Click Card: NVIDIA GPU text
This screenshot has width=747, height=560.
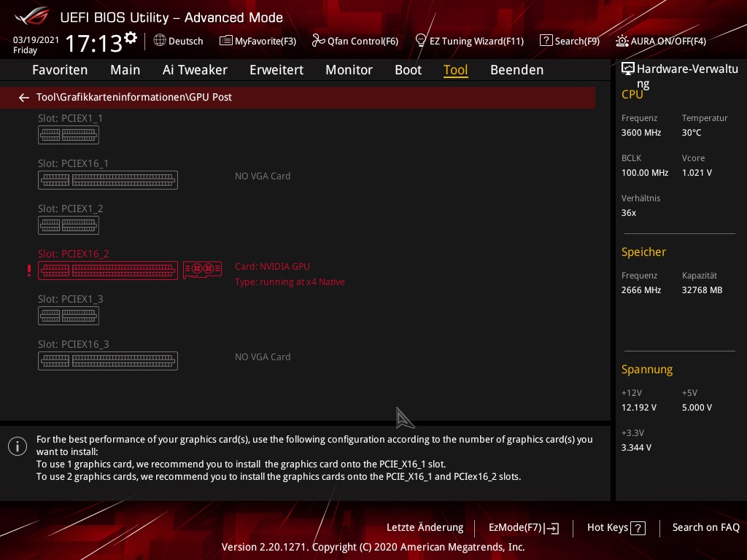[x=272, y=267]
